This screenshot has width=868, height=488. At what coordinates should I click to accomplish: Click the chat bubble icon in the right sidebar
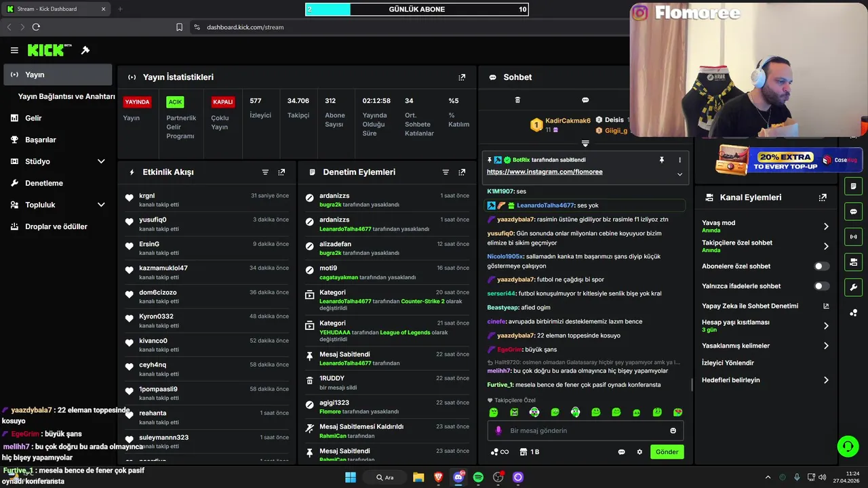(853, 211)
